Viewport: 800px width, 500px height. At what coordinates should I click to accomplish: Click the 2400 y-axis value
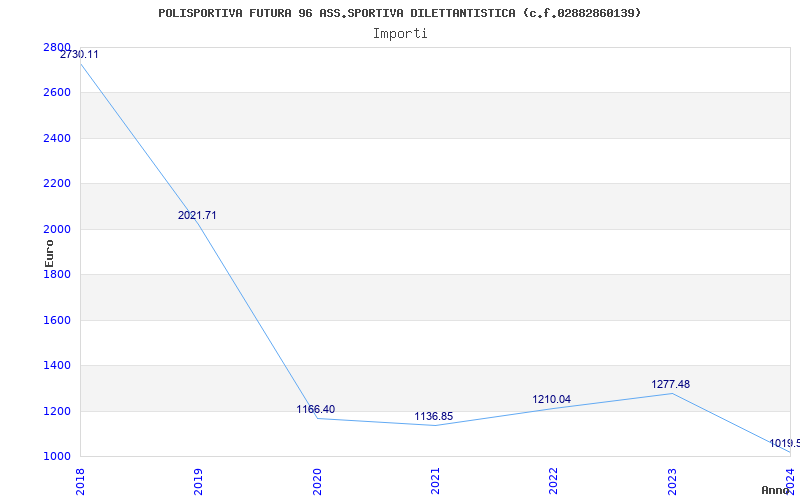(x=57, y=138)
